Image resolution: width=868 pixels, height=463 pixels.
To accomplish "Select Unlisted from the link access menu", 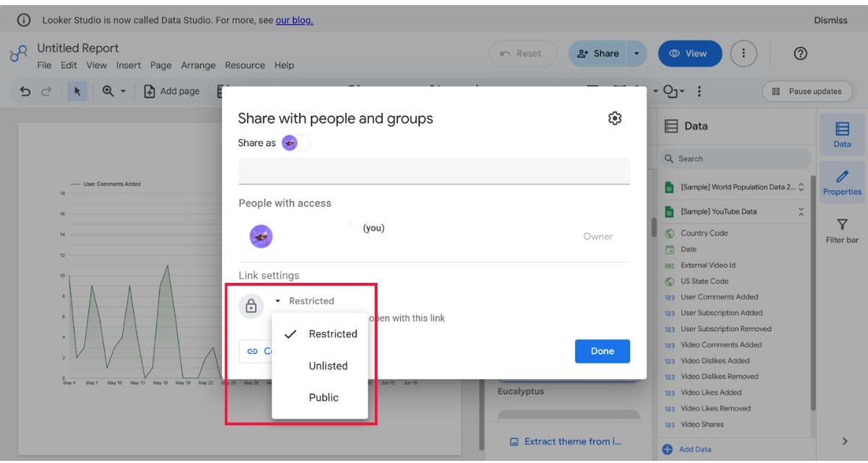I will click(320, 365).
